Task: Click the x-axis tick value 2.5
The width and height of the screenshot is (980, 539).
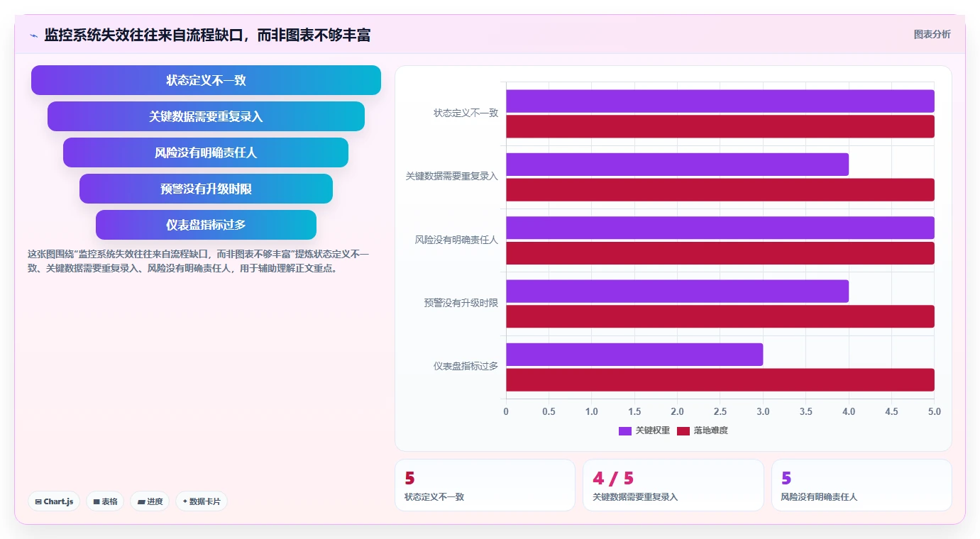Action: point(720,411)
